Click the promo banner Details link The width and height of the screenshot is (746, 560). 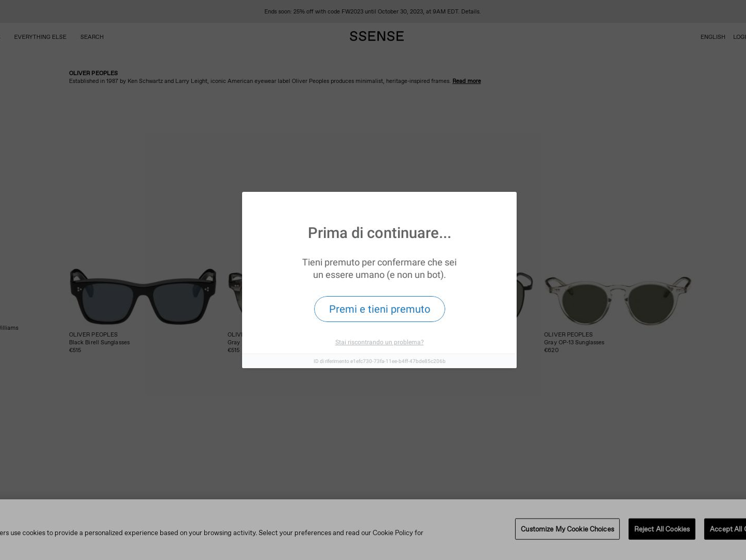(471, 11)
